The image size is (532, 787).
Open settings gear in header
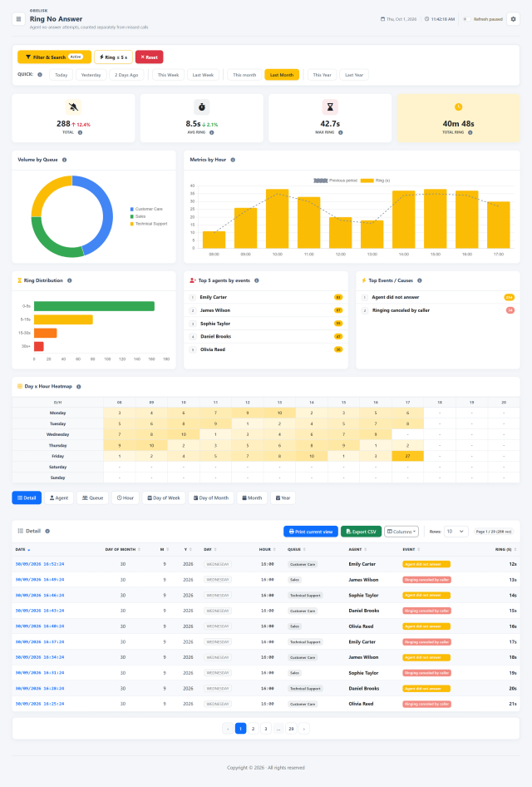513,19
